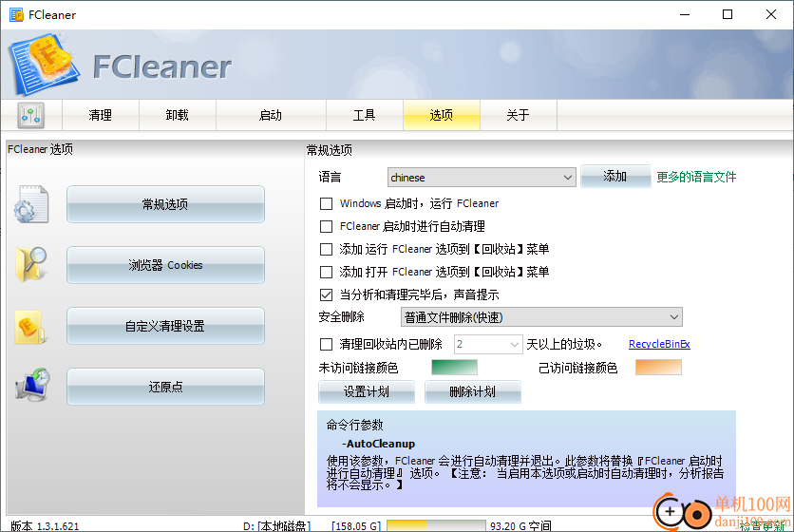Image resolution: width=794 pixels, height=532 pixels.
Task: Click the FCleaner title bar app icon
Action: pyautogui.click(x=16, y=14)
